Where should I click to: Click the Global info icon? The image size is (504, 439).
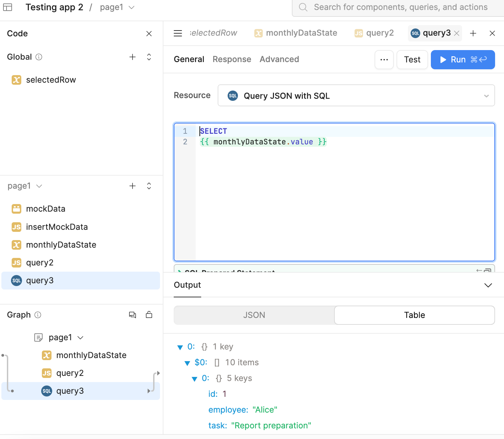(x=39, y=57)
